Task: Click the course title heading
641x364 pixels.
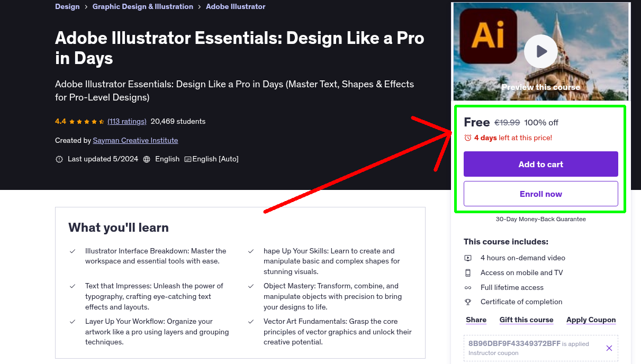Action: pos(240,48)
